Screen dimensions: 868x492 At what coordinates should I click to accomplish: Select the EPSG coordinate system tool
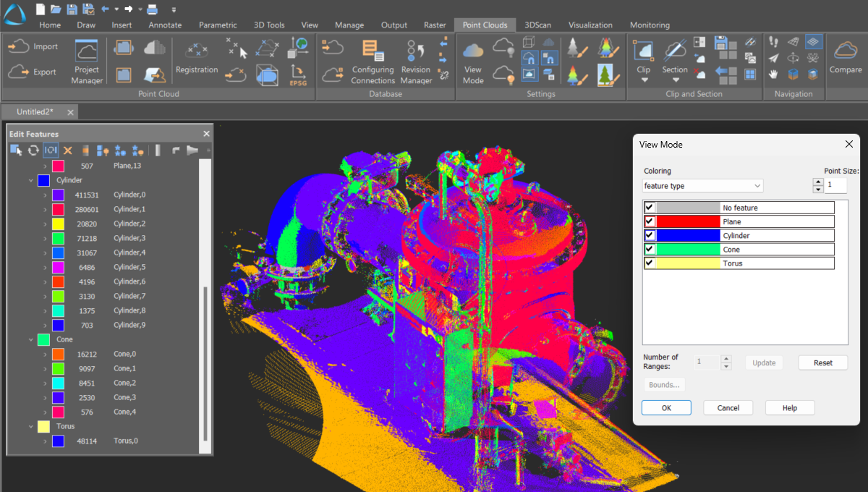click(x=298, y=74)
